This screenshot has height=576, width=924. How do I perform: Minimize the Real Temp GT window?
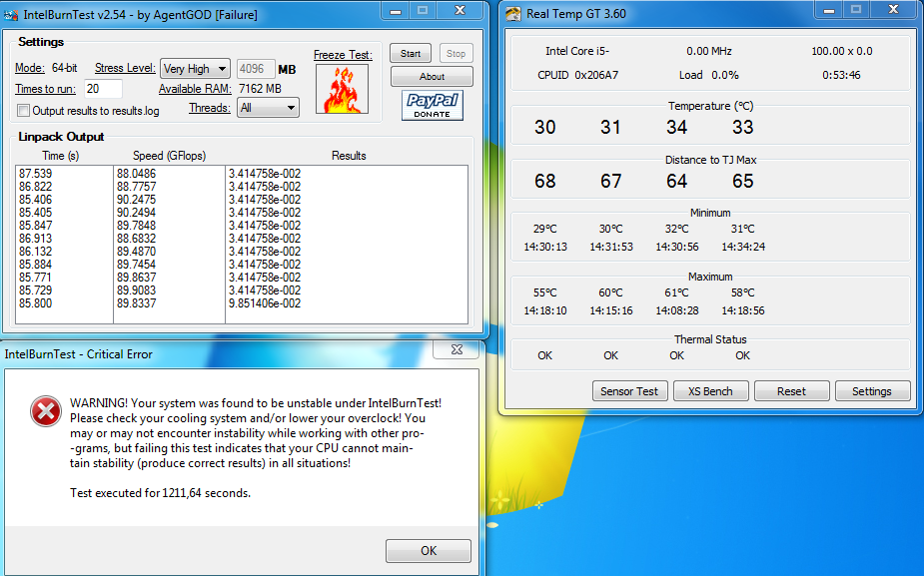(x=828, y=10)
